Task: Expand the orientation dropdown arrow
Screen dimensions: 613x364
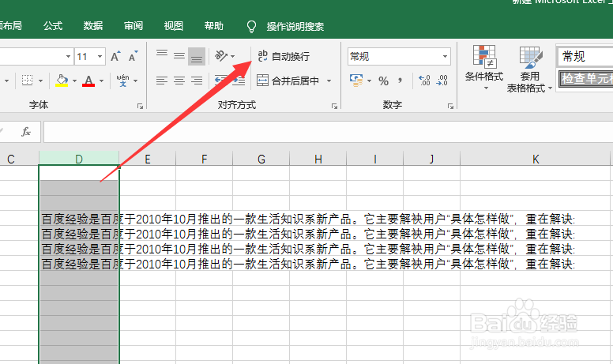Action: 233,57
